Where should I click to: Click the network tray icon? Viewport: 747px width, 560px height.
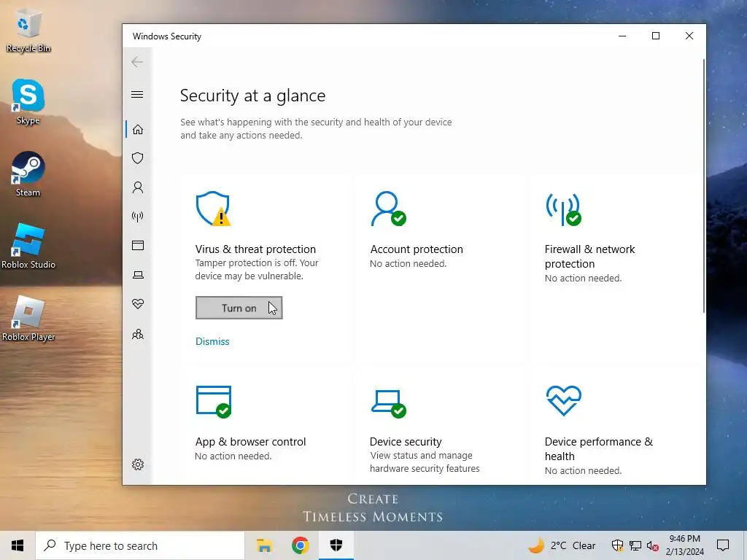tap(635, 545)
